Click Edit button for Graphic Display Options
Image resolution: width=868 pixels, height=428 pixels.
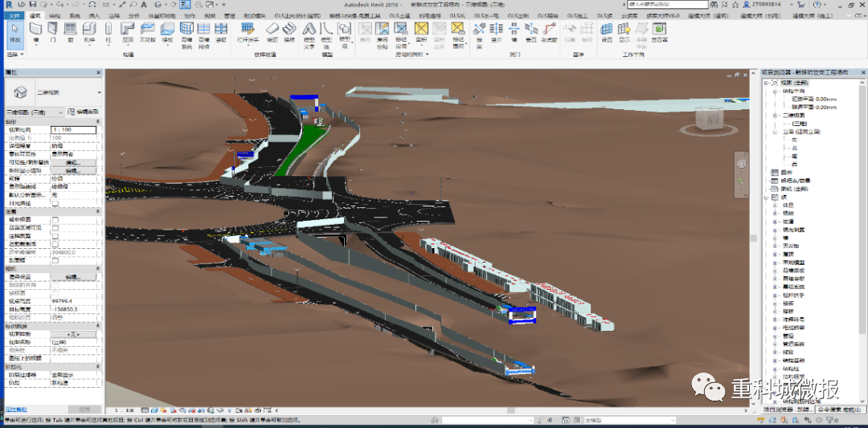(x=73, y=171)
